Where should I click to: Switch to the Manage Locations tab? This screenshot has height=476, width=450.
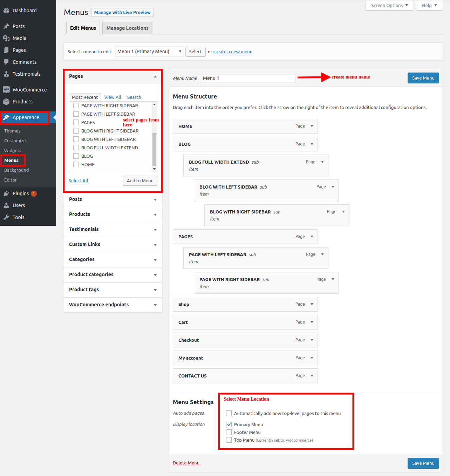click(127, 28)
